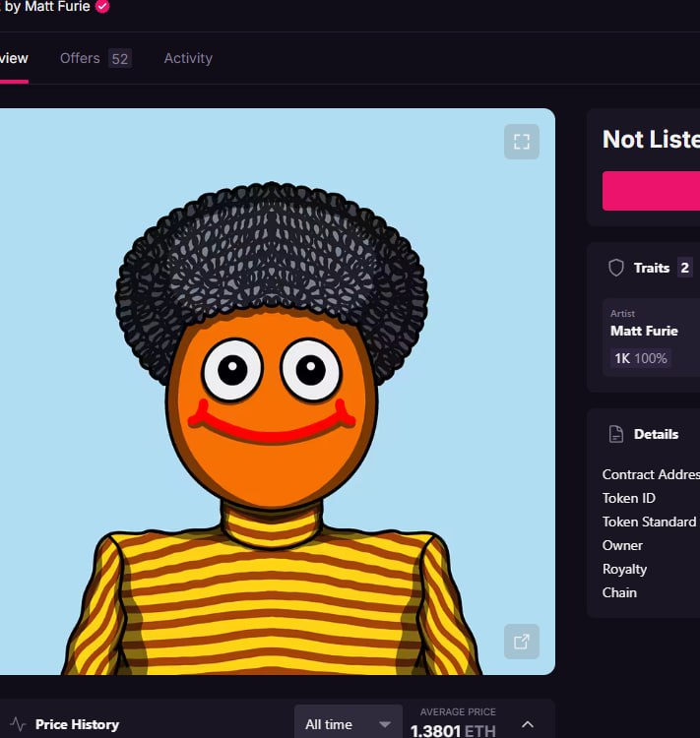Click the pink button under Not Listed

click(x=651, y=191)
